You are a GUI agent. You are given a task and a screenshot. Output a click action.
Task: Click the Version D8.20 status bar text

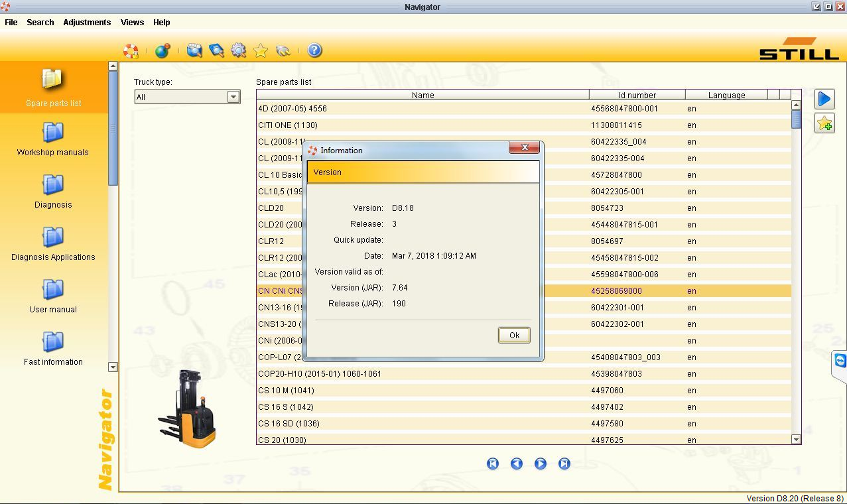point(795,498)
